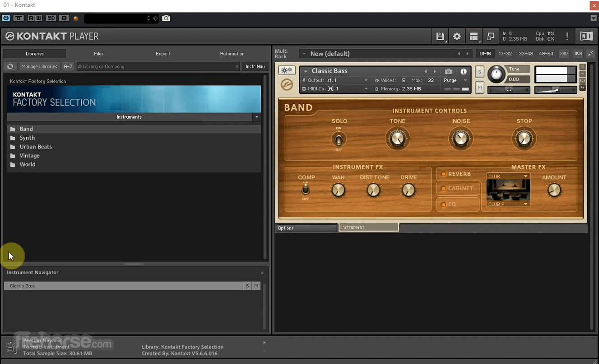This screenshot has width=599, height=364.
Task: Flip the SOLO on/off switch
Action: pyautogui.click(x=339, y=138)
